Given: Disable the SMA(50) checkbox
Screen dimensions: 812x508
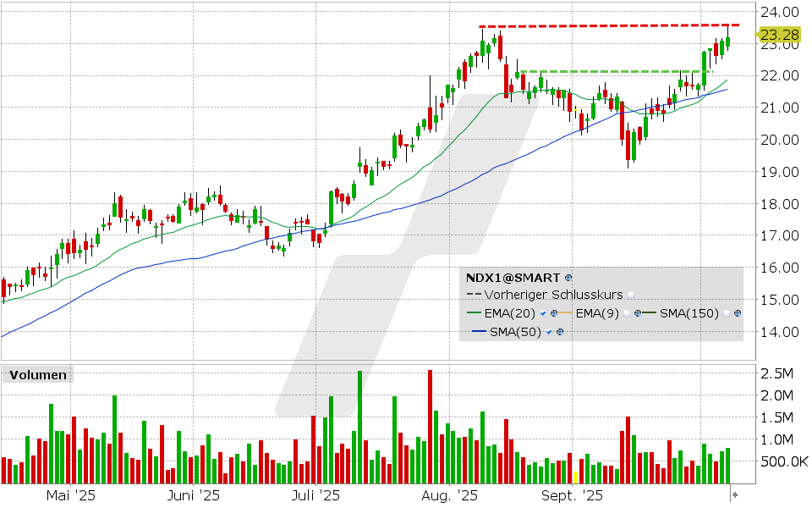Looking at the screenshot, I should tap(549, 332).
